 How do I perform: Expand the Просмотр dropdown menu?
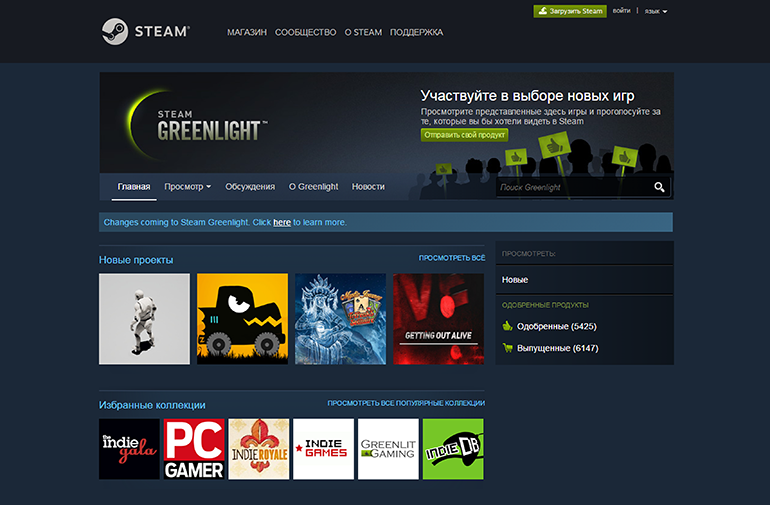[x=188, y=187]
